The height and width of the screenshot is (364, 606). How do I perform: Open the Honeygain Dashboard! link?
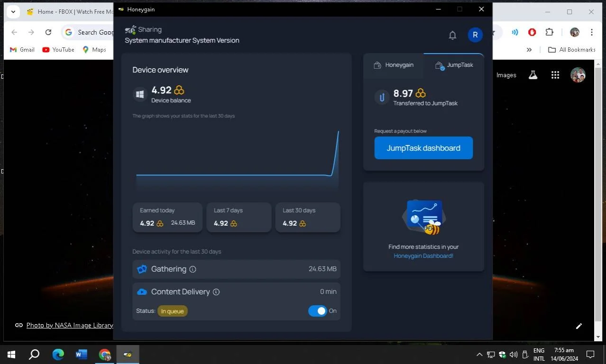(423, 256)
